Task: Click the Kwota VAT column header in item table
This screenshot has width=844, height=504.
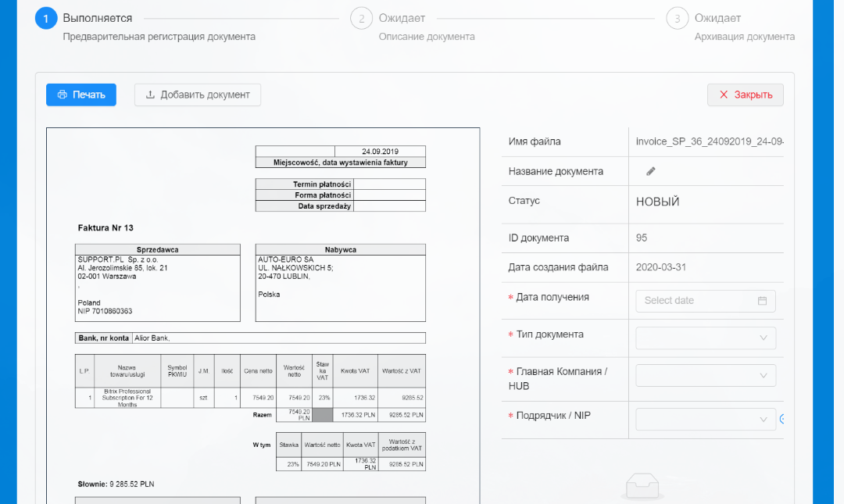Action: coord(356,371)
